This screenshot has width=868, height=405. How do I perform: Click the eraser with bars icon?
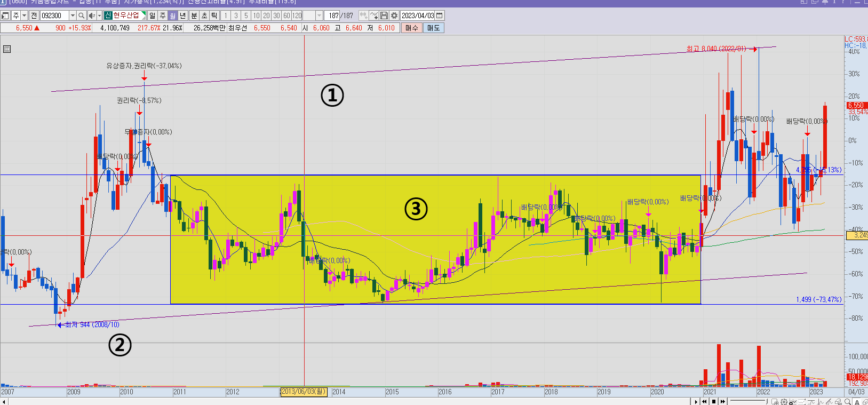coord(838,402)
